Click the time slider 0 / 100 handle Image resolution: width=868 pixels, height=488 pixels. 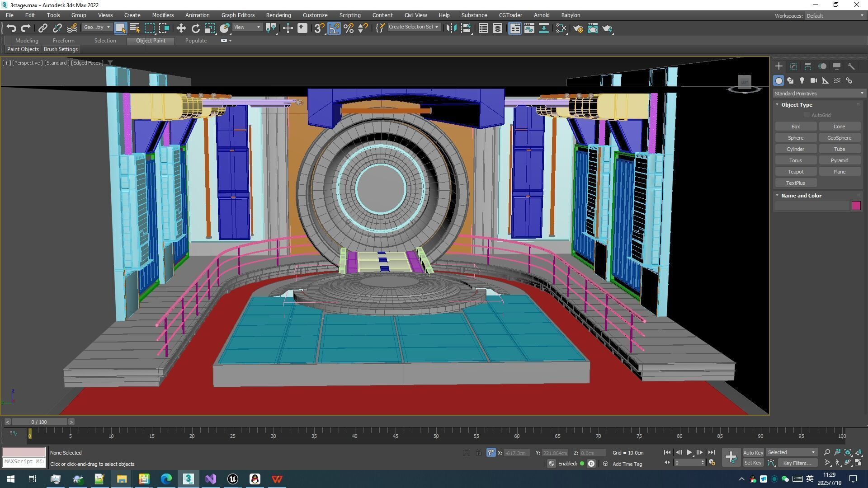39,422
